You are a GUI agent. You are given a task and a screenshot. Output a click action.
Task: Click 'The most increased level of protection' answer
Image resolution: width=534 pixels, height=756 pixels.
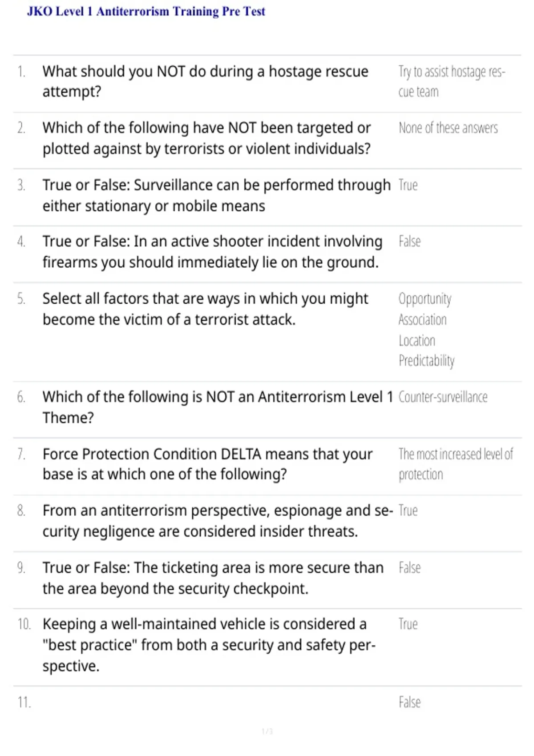coord(456,464)
